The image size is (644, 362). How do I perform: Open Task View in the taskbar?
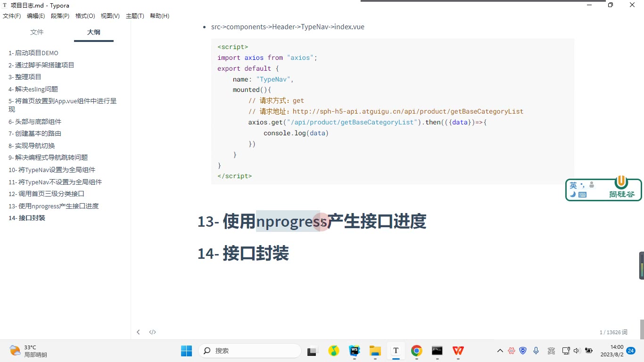pyautogui.click(x=312, y=351)
